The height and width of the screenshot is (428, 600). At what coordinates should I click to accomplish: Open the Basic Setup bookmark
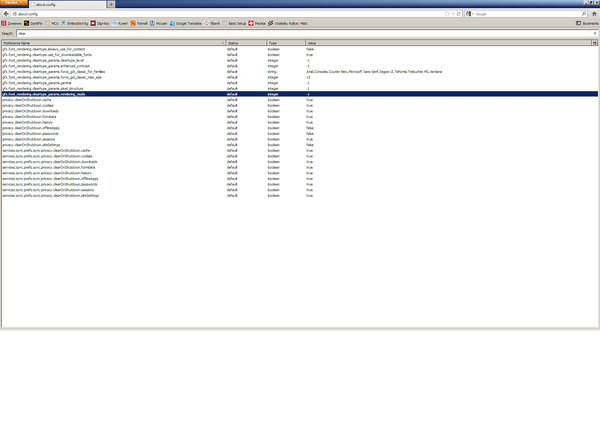(x=234, y=23)
